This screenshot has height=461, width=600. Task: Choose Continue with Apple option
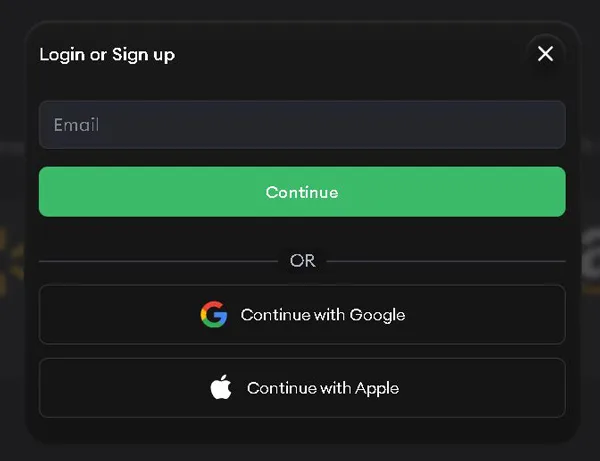[302, 388]
